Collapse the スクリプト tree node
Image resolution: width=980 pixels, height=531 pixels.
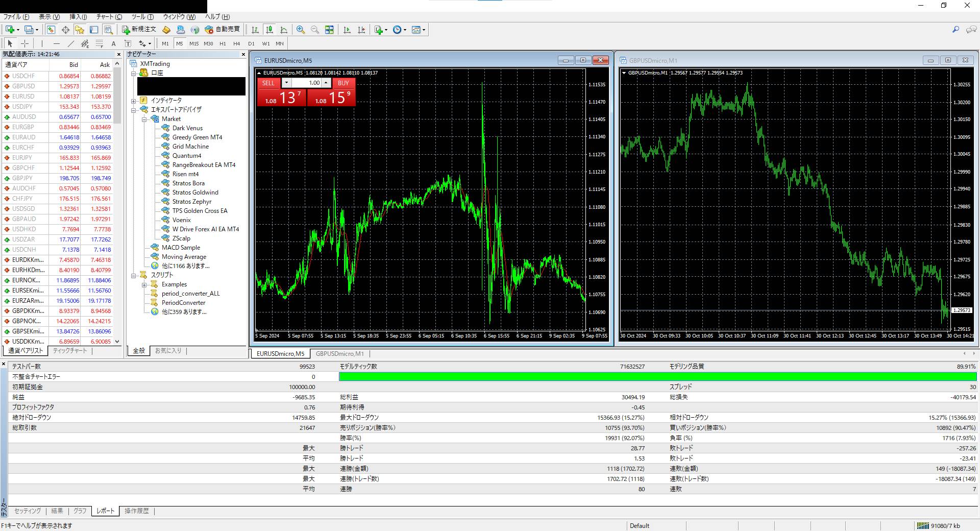click(134, 275)
